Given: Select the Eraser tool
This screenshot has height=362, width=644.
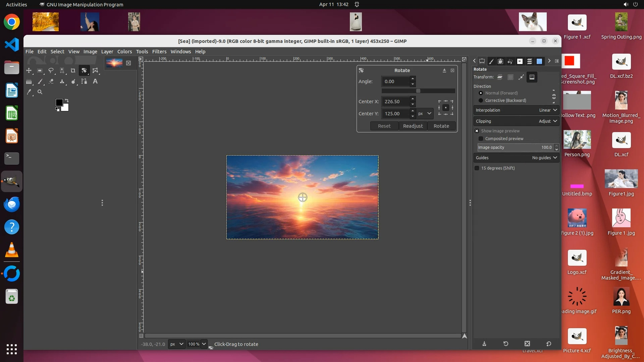Looking at the screenshot, I should [x=51, y=81].
